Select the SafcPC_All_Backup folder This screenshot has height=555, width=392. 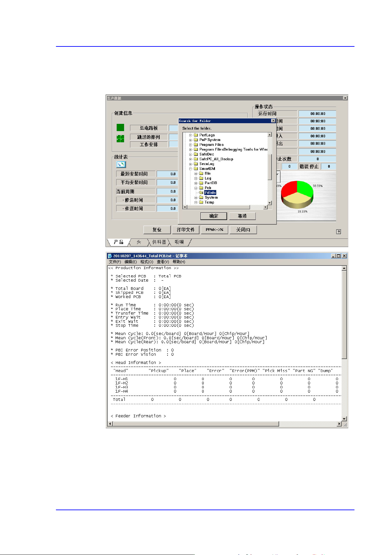tap(216, 159)
